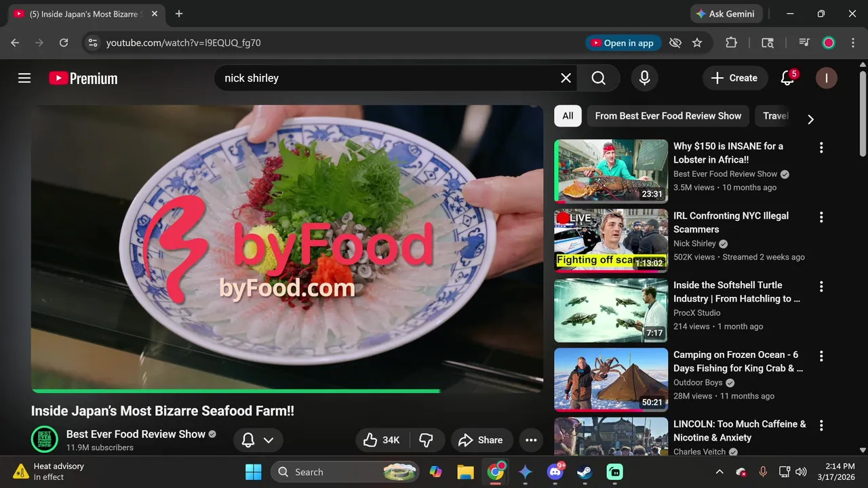
Task: Click the magnifier search button
Action: tap(598, 78)
